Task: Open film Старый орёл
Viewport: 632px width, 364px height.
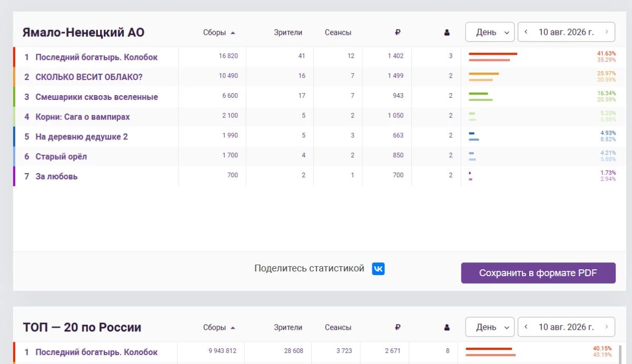Action: click(x=61, y=157)
